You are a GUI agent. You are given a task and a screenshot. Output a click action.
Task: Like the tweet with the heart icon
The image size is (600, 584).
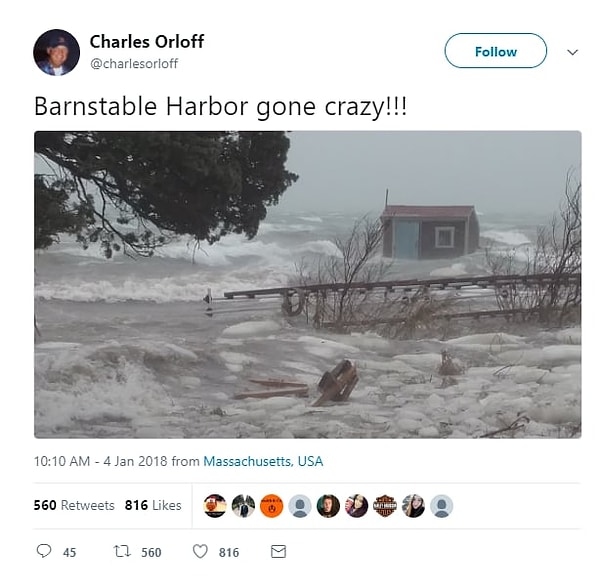click(x=200, y=551)
